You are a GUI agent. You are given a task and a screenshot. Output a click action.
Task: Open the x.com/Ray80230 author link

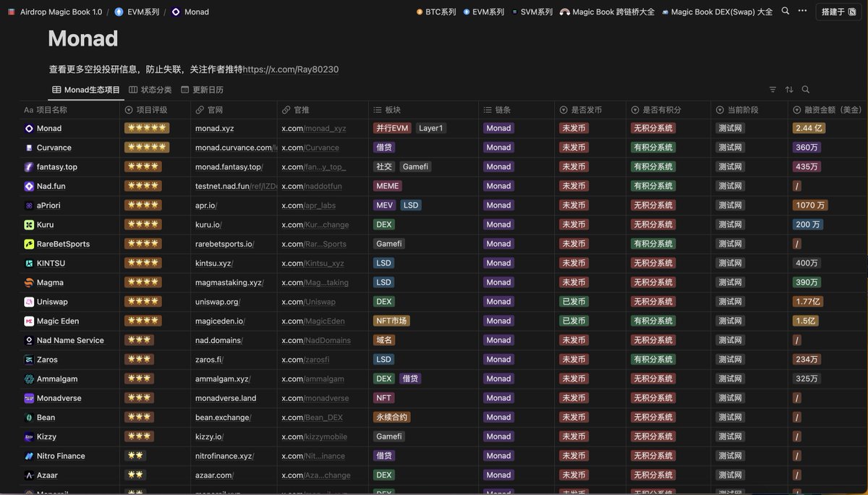(x=291, y=69)
